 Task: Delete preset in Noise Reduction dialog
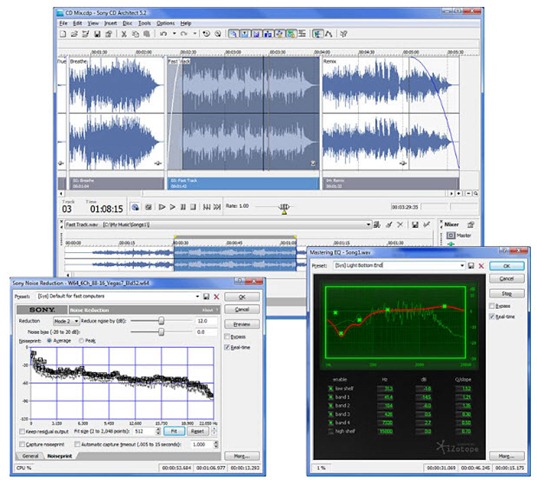coord(216,297)
